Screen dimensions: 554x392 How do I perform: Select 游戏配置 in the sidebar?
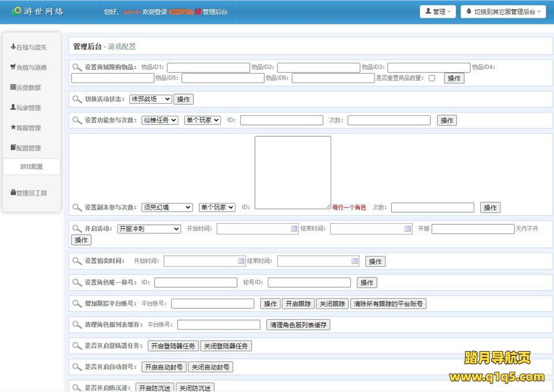tap(31, 167)
